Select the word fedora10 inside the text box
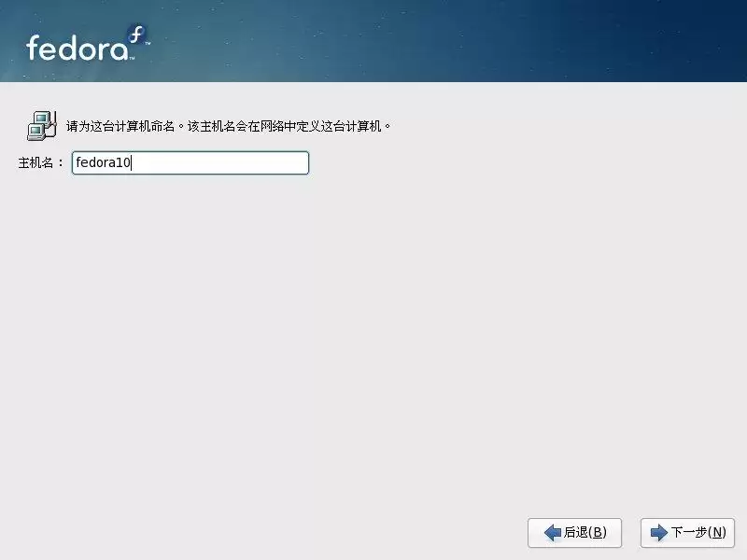Viewport: 747px width, 560px height. click(x=103, y=162)
